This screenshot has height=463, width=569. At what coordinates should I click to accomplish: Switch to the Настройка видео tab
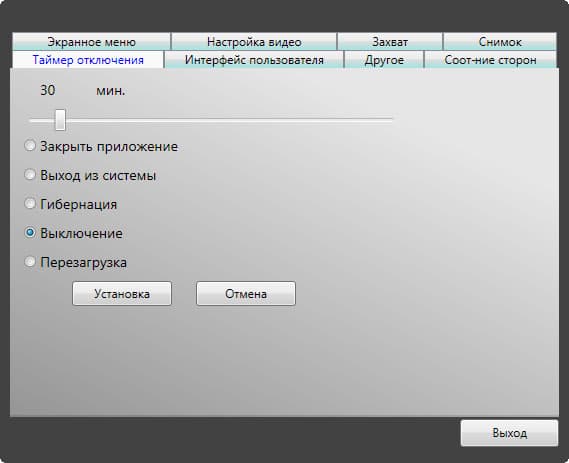pyautogui.click(x=254, y=42)
